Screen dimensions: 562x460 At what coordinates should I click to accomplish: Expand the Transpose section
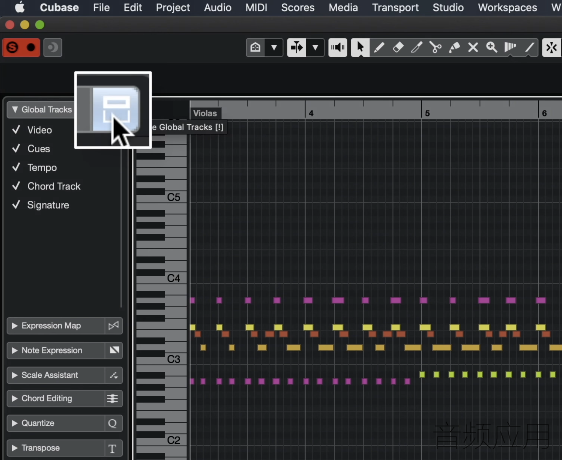click(x=15, y=448)
